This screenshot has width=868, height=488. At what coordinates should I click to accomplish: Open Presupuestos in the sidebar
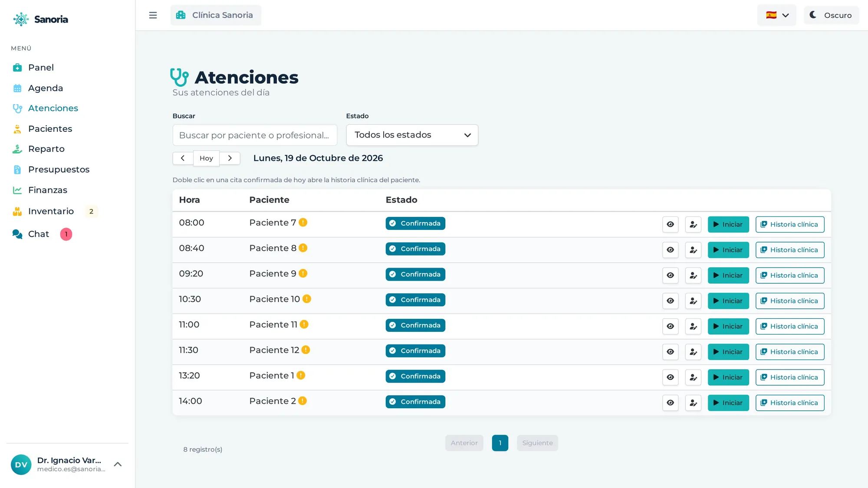[x=51, y=170]
